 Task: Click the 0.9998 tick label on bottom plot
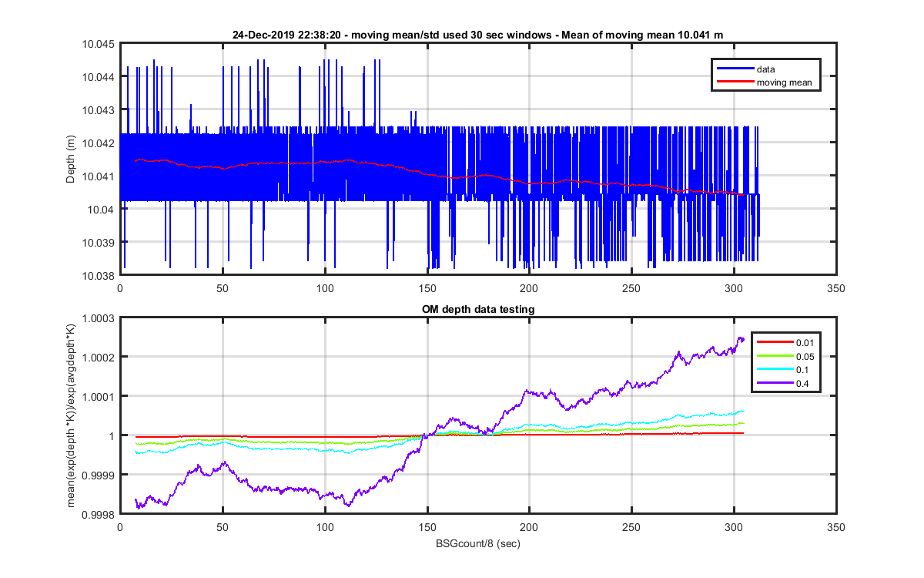(98, 515)
